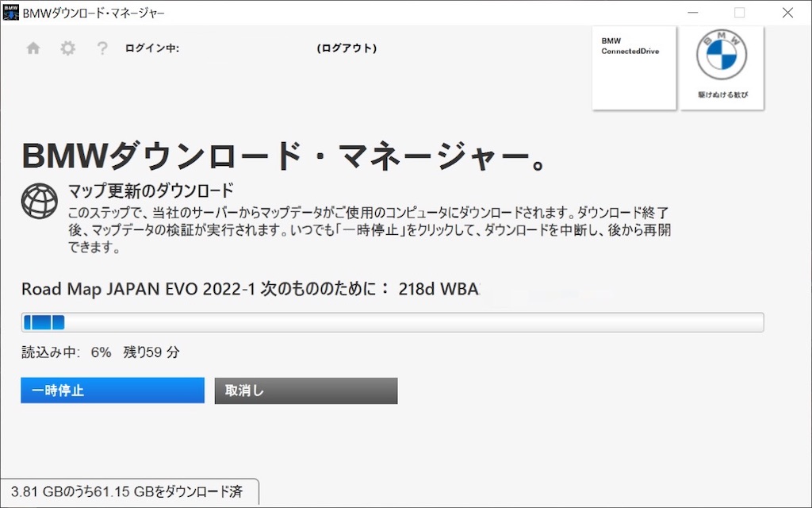Click the BMW icon in the title bar
Image resolution: width=812 pixels, height=508 pixels.
coord(10,12)
